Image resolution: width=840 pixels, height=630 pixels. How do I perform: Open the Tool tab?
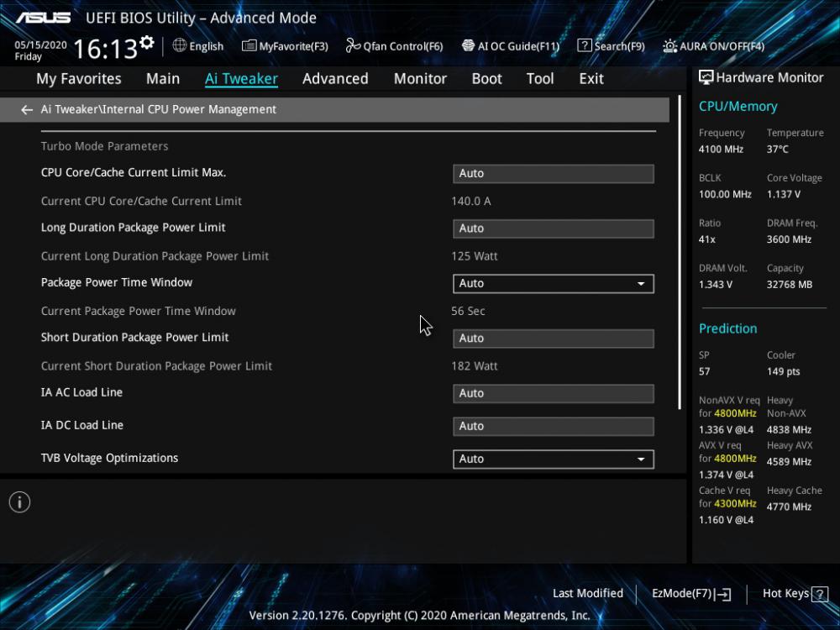click(x=540, y=79)
